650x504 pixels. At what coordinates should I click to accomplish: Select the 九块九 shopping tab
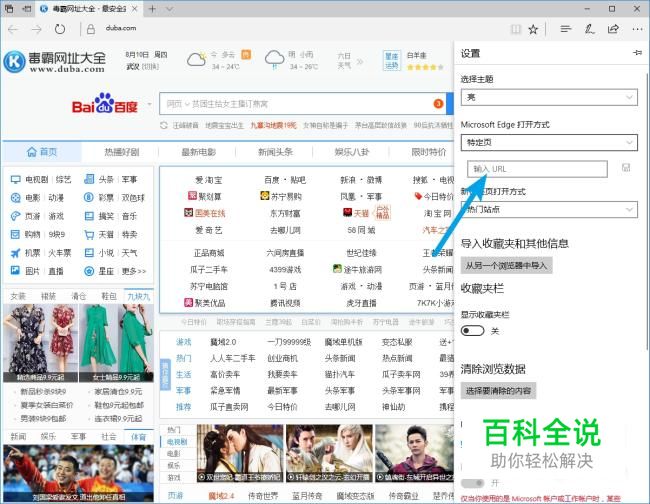pos(138,296)
